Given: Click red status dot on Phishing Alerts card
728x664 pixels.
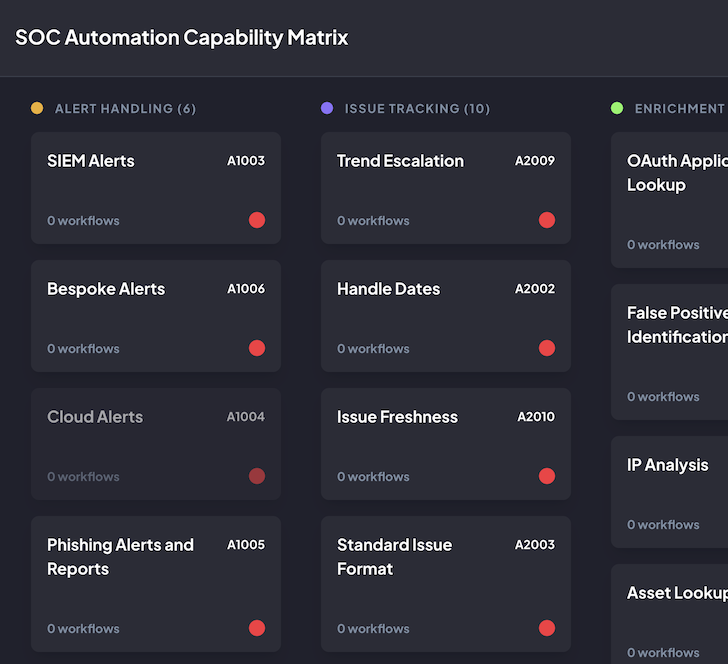Looking at the screenshot, I should [x=257, y=628].
